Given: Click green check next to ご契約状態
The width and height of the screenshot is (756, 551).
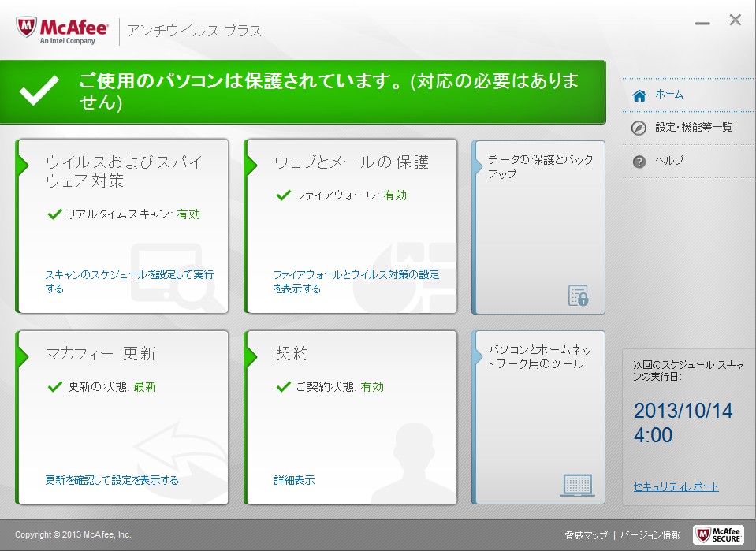Looking at the screenshot, I should pyautogui.click(x=283, y=386).
